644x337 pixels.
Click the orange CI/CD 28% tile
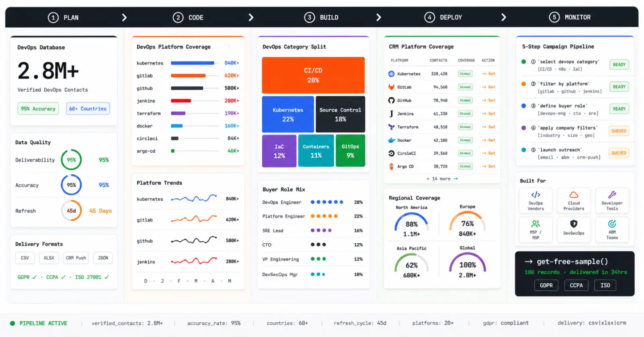point(313,75)
